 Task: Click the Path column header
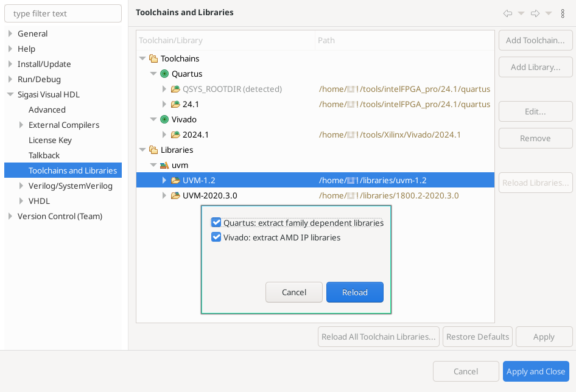pos(404,40)
